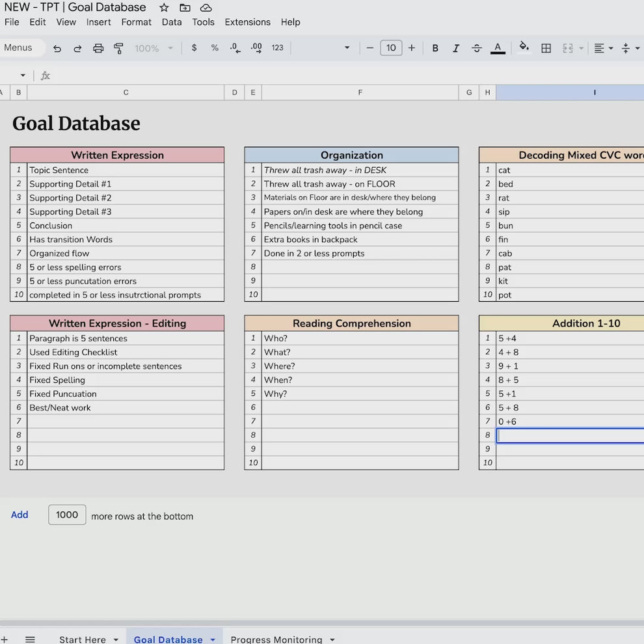Open the horizontal align dropdown
Screen dimensions: 644x644
tap(603, 49)
